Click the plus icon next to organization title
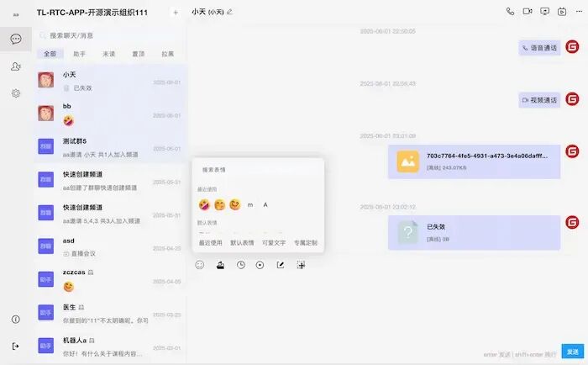This screenshot has height=365, width=588. click(176, 13)
